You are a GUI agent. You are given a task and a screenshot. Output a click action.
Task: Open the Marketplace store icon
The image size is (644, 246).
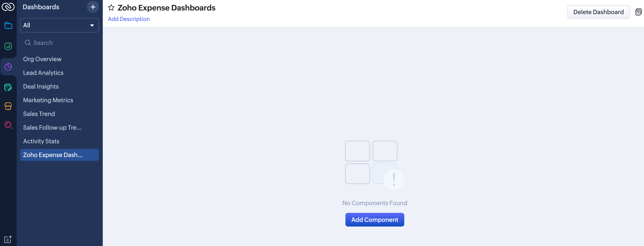tap(8, 106)
